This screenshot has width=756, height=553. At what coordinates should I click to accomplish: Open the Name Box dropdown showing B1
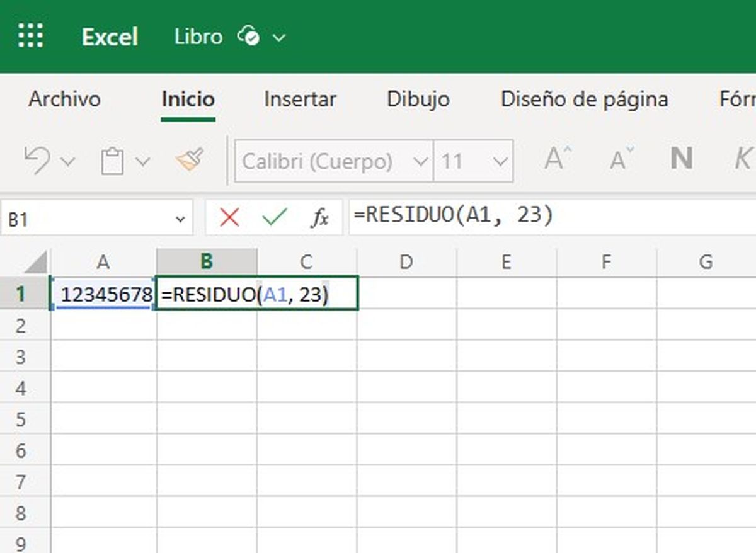pyautogui.click(x=178, y=217)
